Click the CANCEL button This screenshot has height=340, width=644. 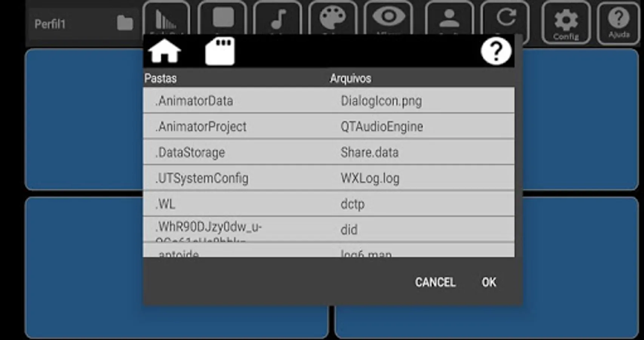pyautogui.click(x=435, y=282)
